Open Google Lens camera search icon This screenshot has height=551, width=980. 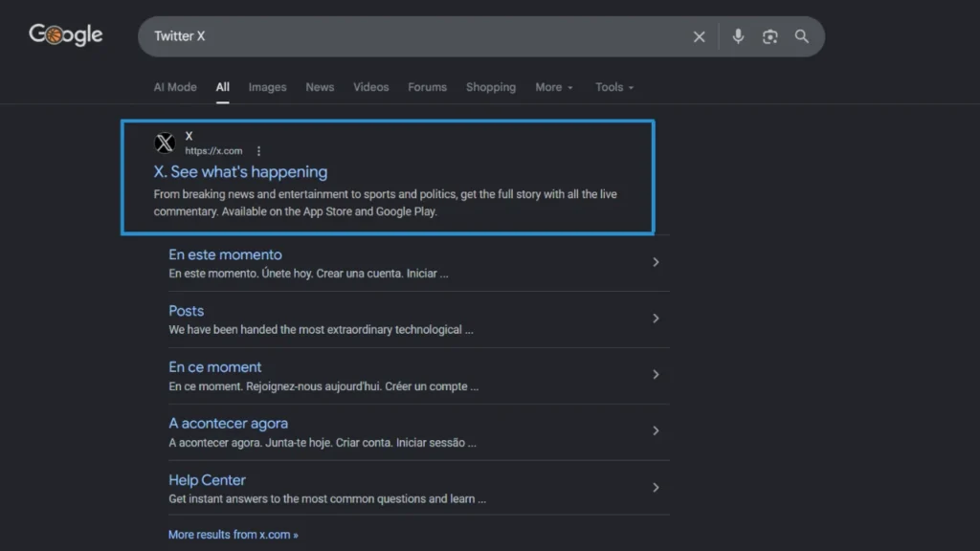point(770,36)
